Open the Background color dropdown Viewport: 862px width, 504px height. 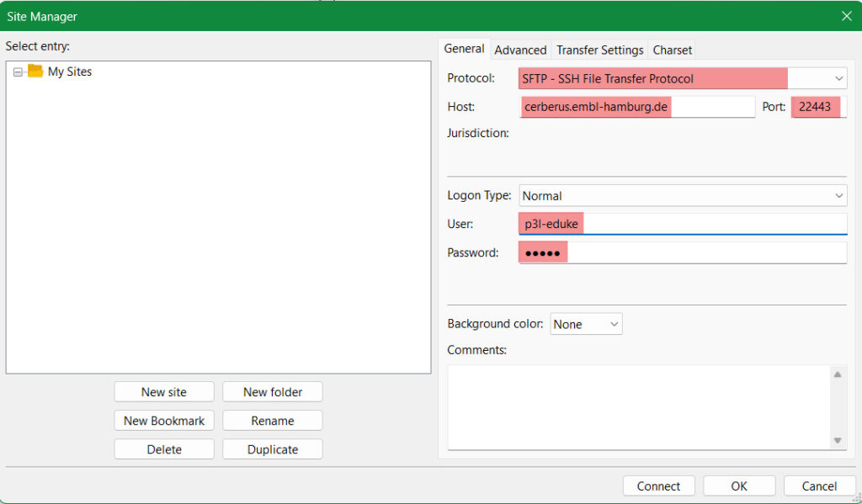(x=586, y=324)
